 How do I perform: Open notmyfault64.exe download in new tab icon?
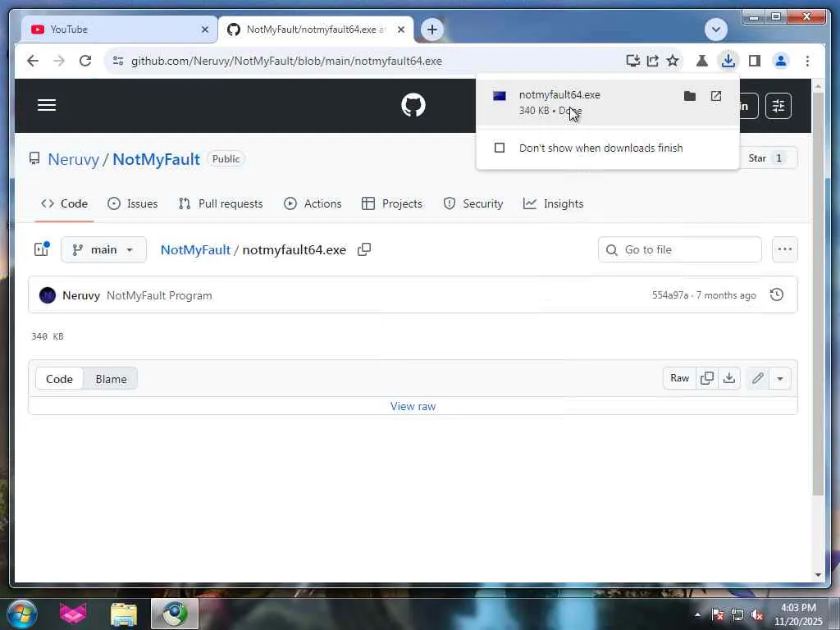click(716, 97)
